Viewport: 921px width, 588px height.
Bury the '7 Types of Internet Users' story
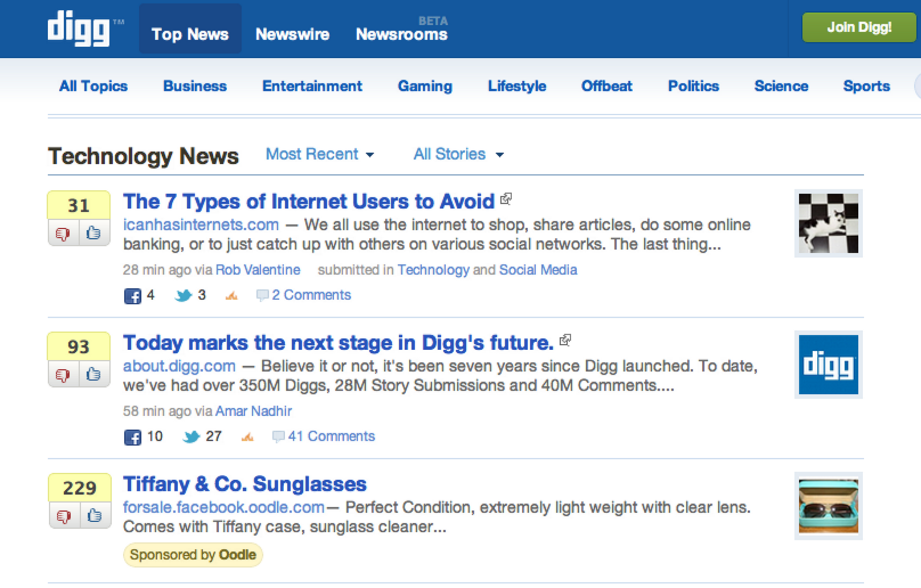[63, 233]
